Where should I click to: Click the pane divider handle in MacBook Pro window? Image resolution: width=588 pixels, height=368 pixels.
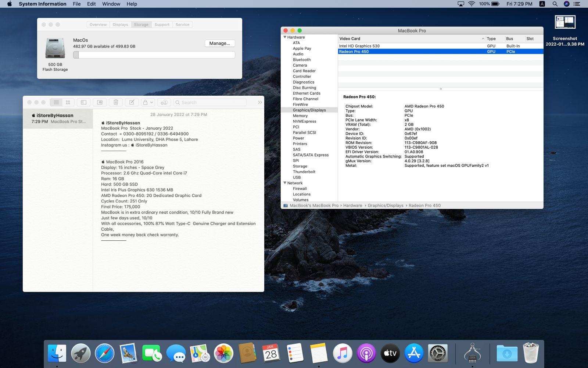click(441, 89)
